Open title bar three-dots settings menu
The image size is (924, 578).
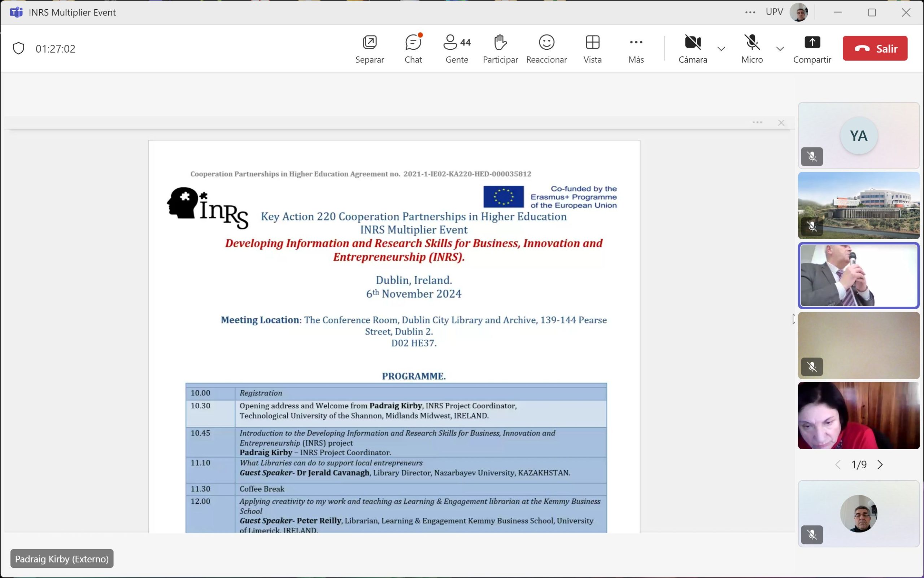(750, 12)
